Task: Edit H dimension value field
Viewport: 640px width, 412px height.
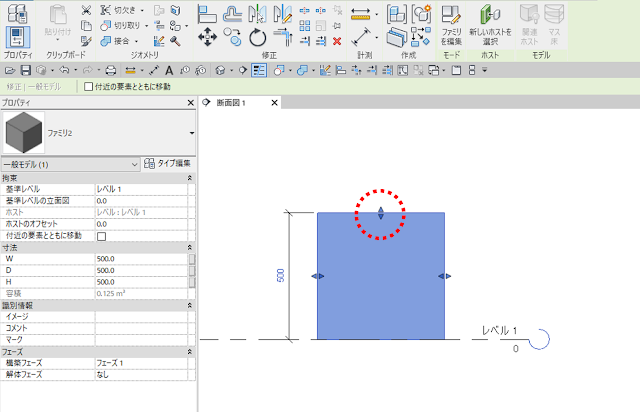Action: [x=141, y=282]
